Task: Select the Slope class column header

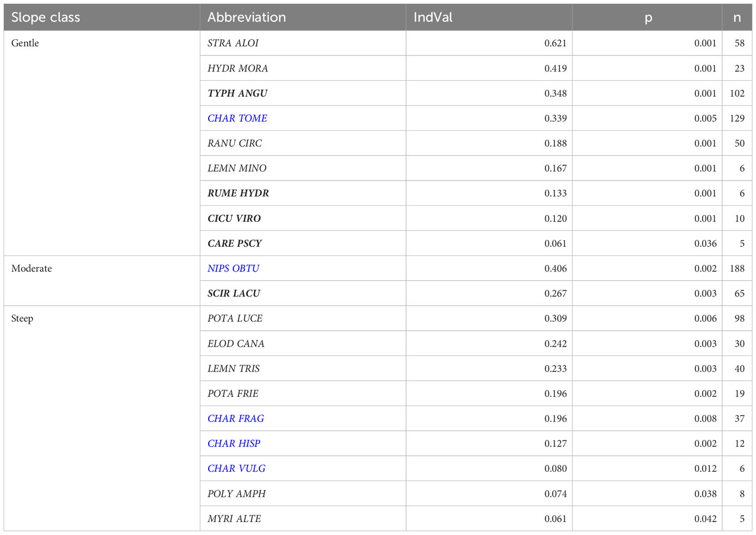Action: point(102,18)
